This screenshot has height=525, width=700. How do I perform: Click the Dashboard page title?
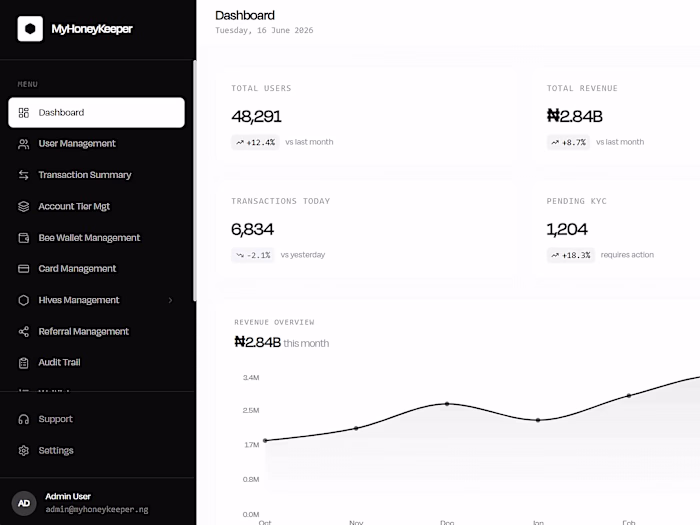(x=245, y=16)
